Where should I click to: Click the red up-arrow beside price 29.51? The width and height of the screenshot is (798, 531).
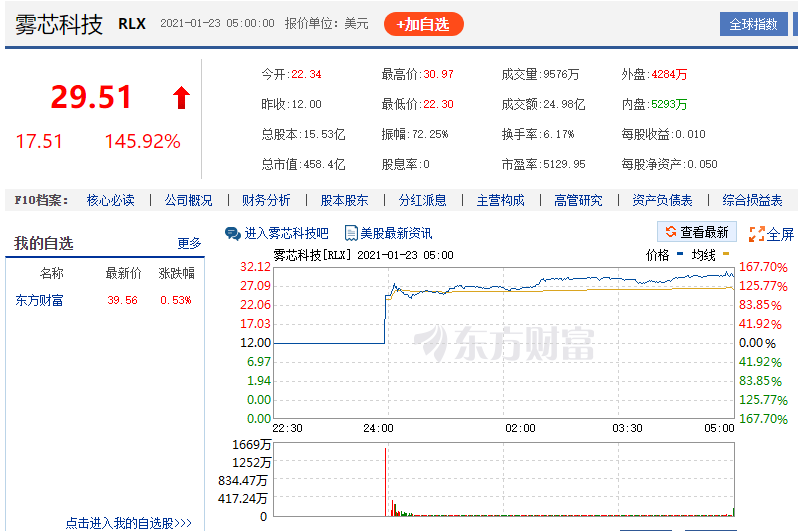click(181, 97)
